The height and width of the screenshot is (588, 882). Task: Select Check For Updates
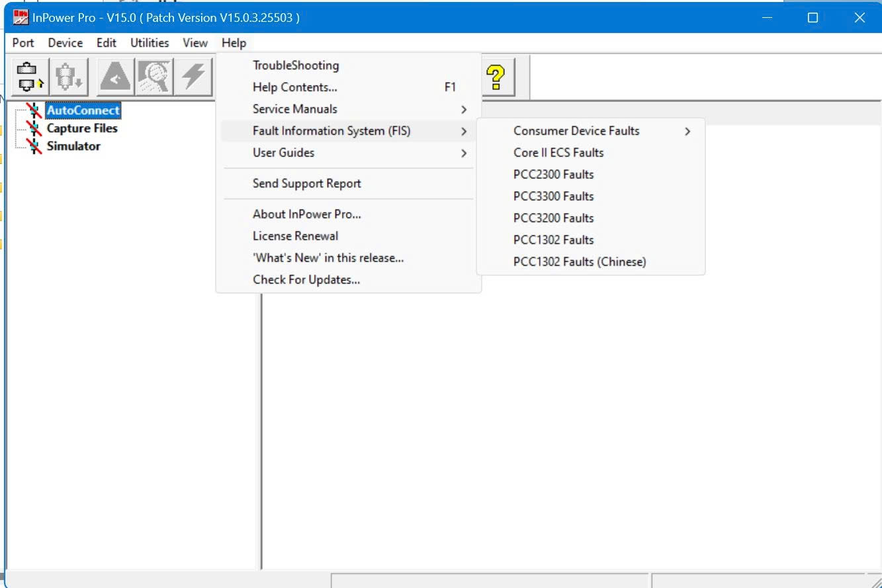(348, 280)
